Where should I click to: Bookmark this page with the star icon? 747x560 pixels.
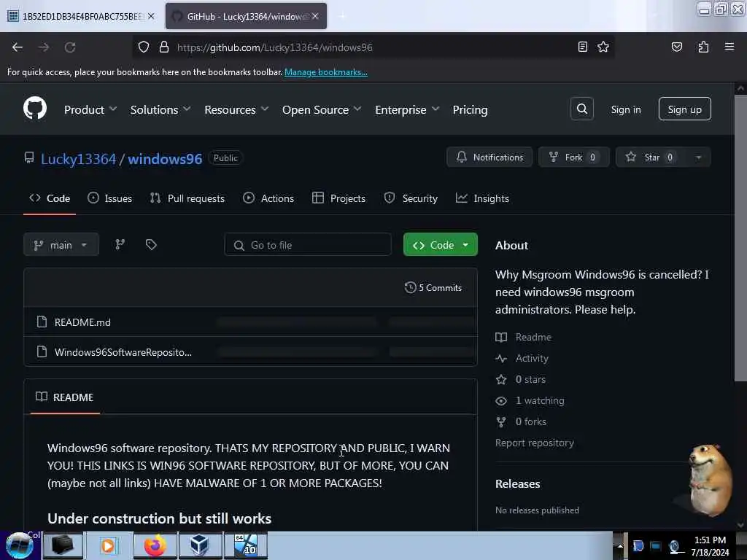point(603,47)
